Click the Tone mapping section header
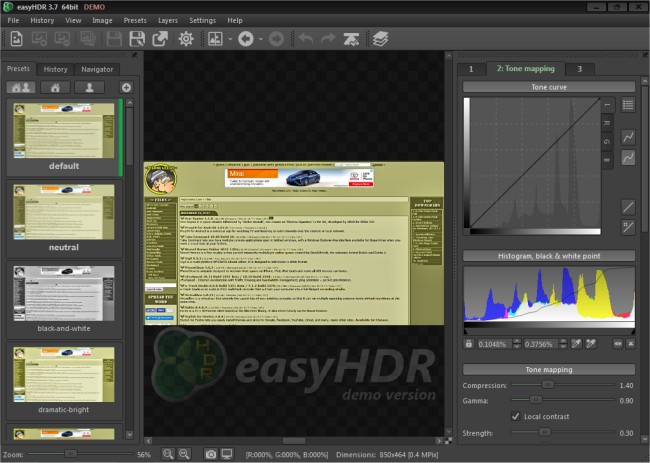650x463 pixels. tap(548, 367)
